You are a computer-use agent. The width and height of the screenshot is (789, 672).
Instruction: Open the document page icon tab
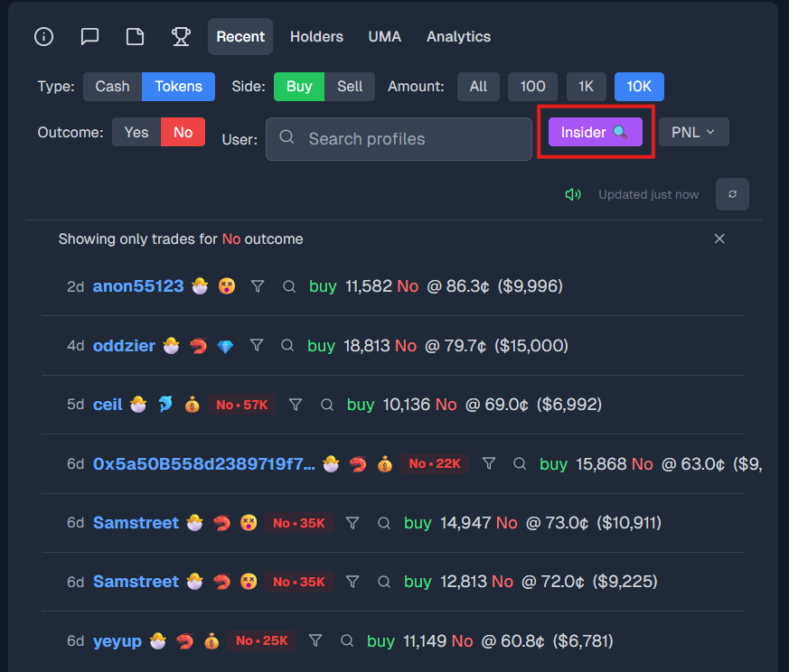coord(135,37)
